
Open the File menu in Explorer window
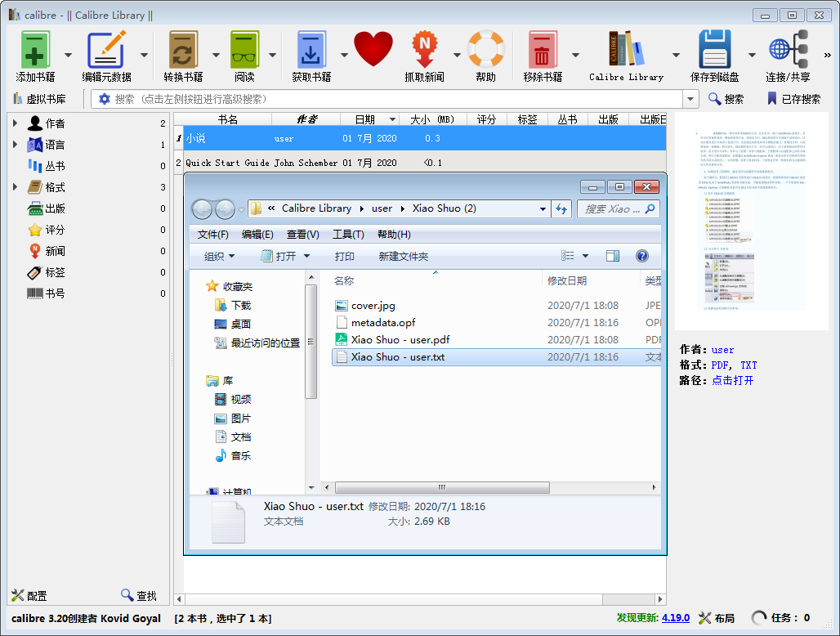[212, 235]
